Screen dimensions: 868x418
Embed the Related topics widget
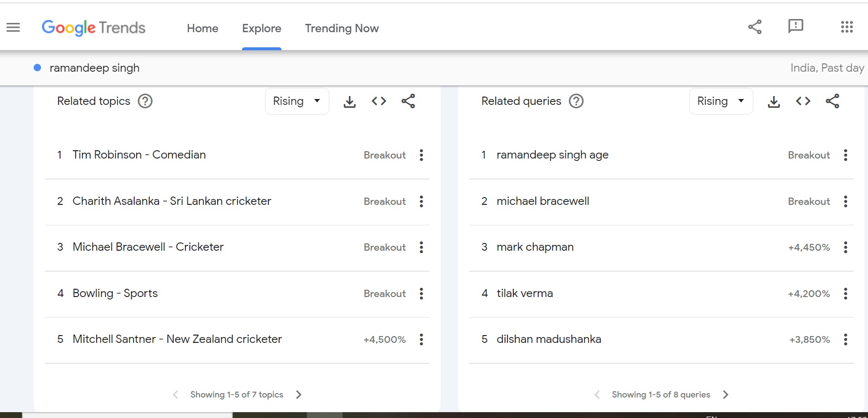pos(379,101)
